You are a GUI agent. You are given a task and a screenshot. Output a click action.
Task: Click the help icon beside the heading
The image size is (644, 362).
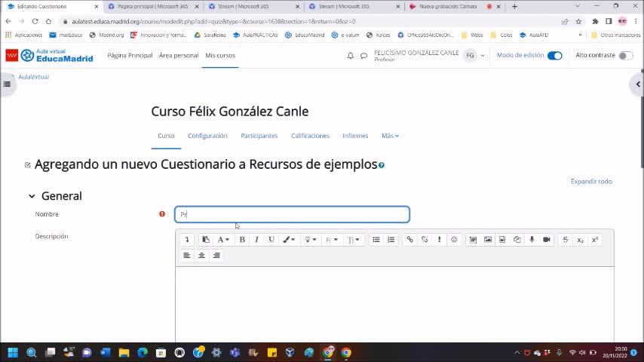[x=382, y=165]
